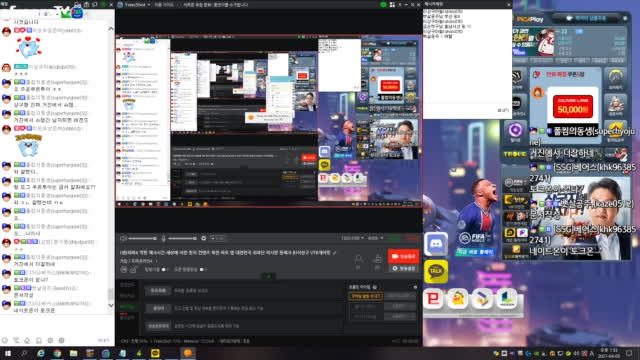Open the red P desktop icon

click(x=433, y=299)
